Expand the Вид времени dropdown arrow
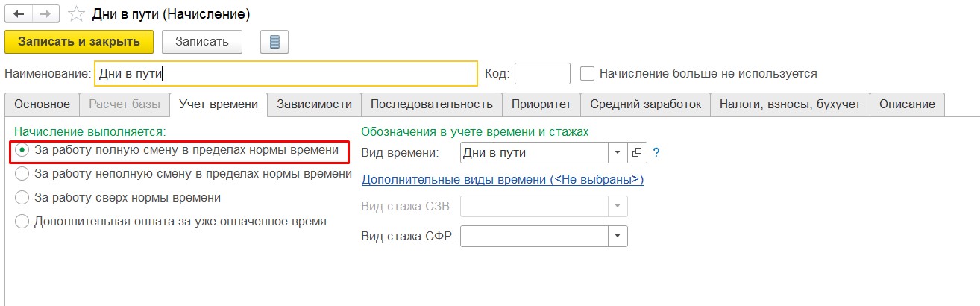 618,152
